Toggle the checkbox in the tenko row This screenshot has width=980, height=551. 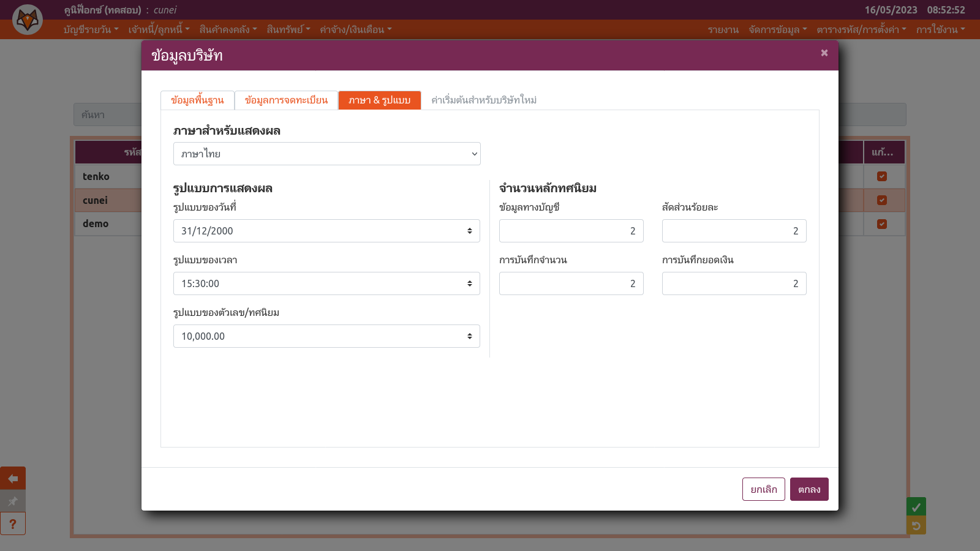pyautogui.click(x=882, y=176)
